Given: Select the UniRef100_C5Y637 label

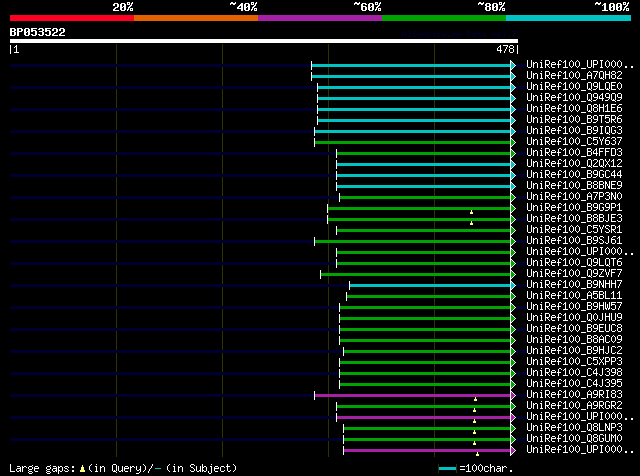Looking at the screenshot, I should 574,142.
